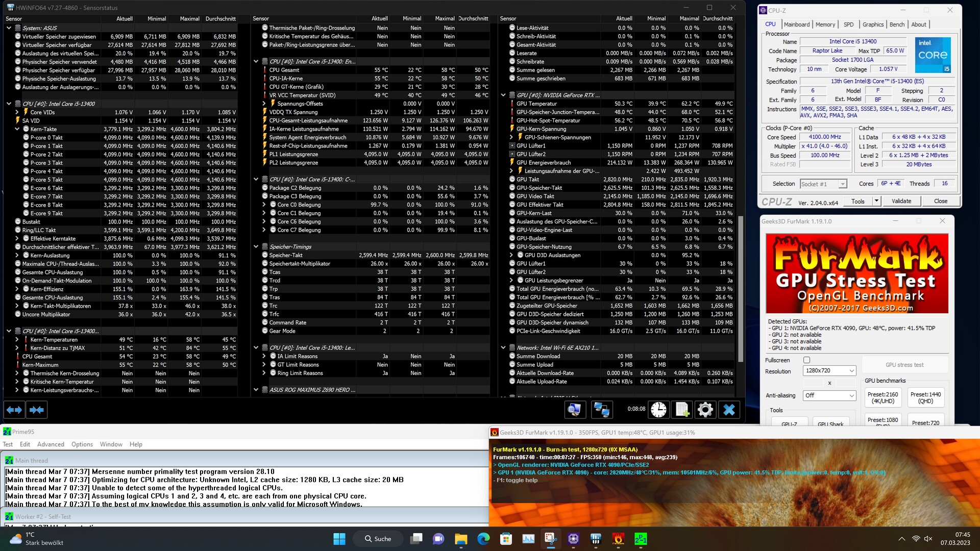980x551 pixels.
Task: Switch to CPU-Z Graphics tab
Action: tap(873, 24)
